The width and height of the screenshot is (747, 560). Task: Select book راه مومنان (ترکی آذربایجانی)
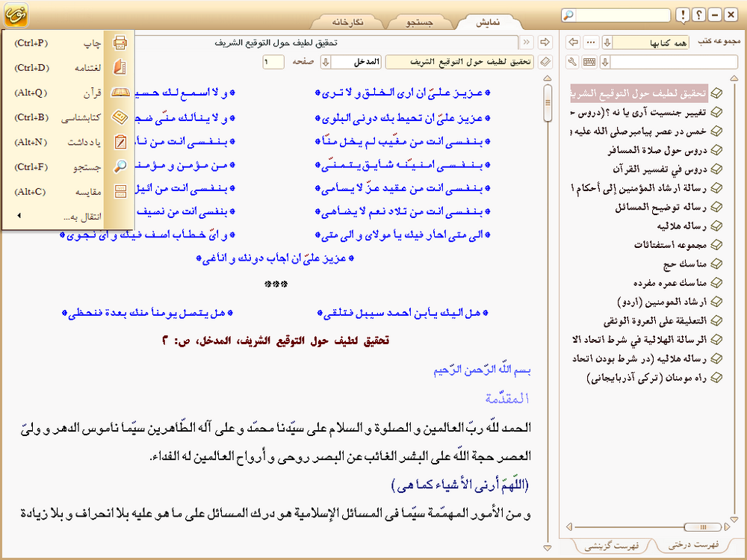tap(647, 378)
